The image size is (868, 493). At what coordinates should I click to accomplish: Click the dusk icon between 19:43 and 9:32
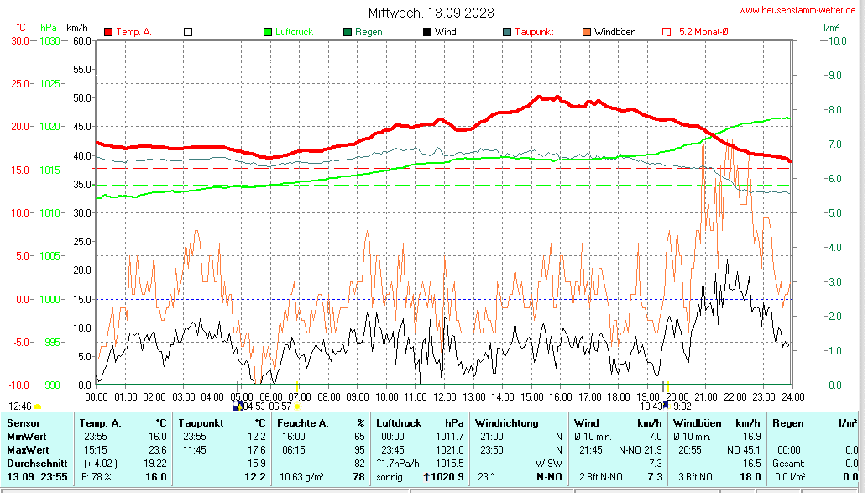667,406
